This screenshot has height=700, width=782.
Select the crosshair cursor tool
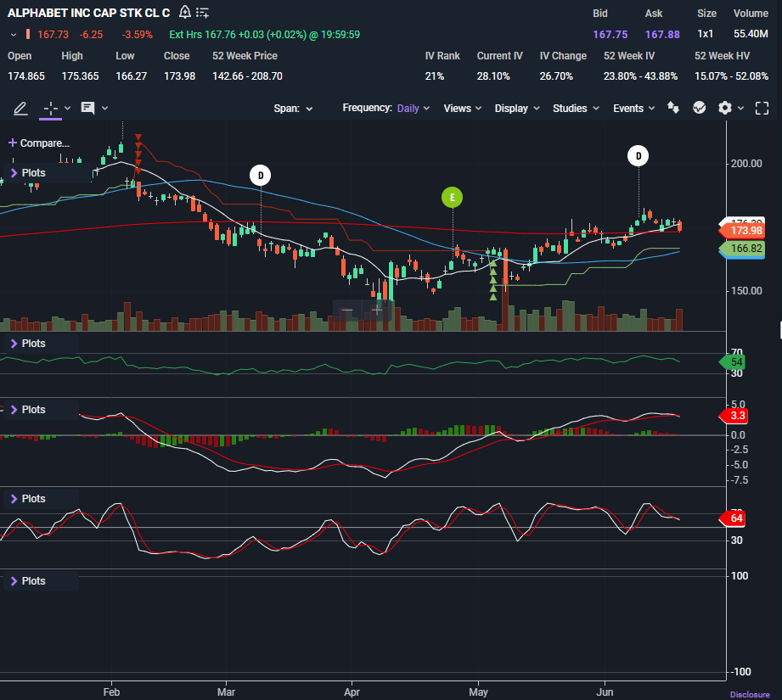tap(50, 108)
